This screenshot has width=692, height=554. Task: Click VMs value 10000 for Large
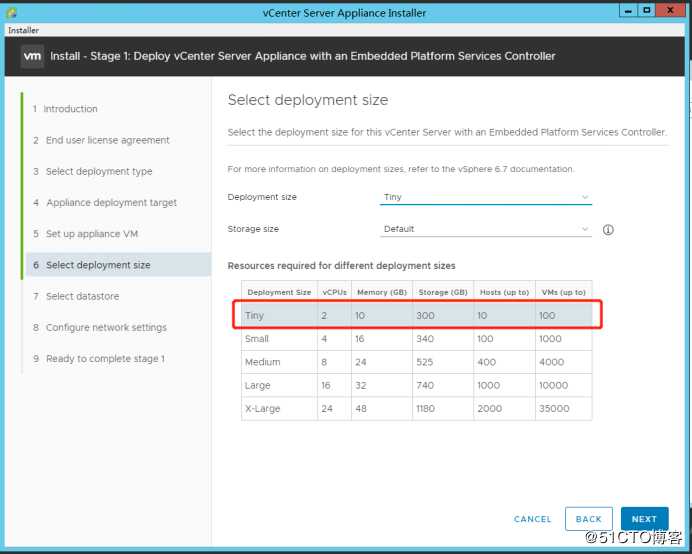tap(553, 385)
